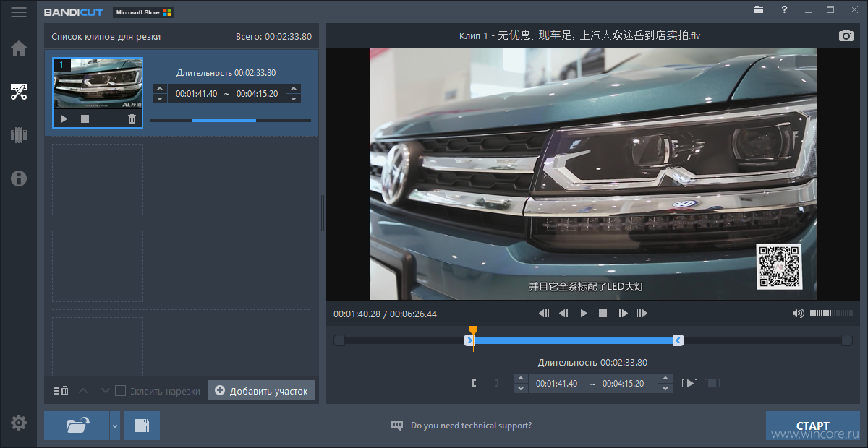868x448 pixels.
Task: Increase segment end time below timeline
Action: (x=665, y=379)
